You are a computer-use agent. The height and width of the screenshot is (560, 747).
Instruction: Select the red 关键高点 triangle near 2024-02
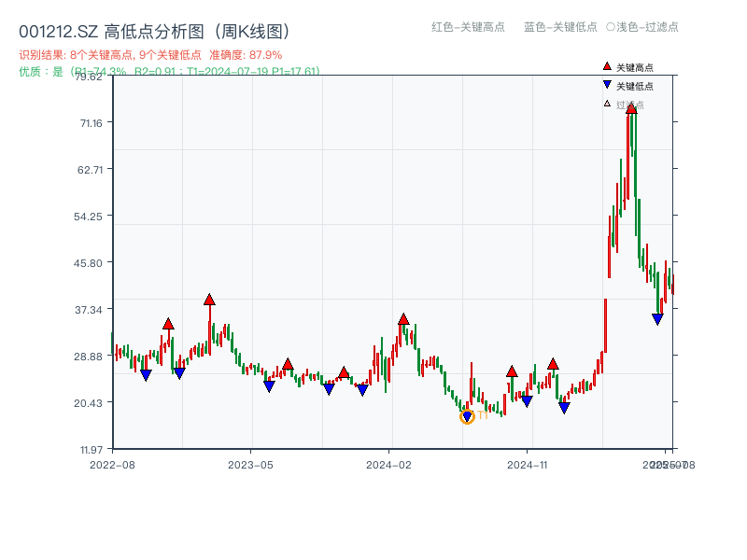click(x=403, y=320)
